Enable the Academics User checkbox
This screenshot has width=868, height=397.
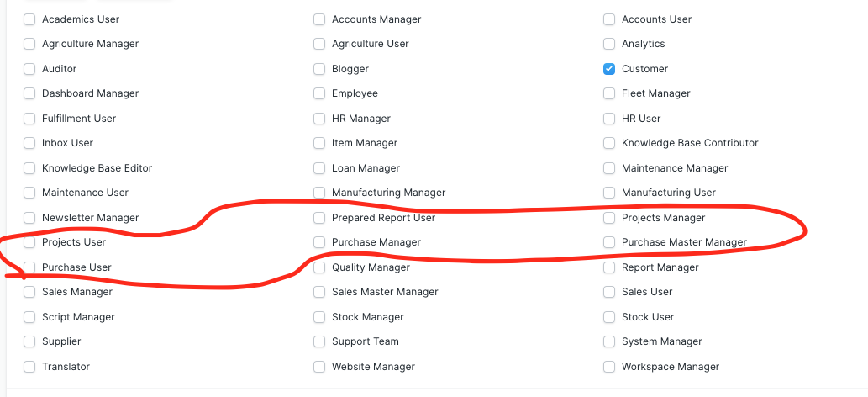29,19
